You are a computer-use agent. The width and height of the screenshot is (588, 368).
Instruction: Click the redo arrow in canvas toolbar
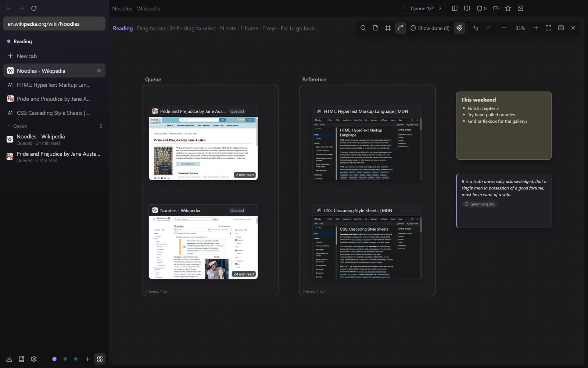pyautogui.click(x=488, y=28)
